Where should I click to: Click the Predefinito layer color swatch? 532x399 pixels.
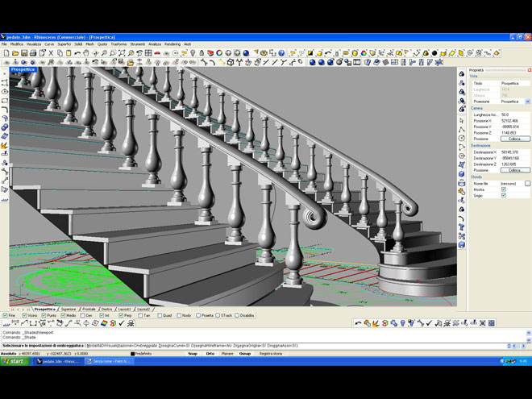click(133, 354)
